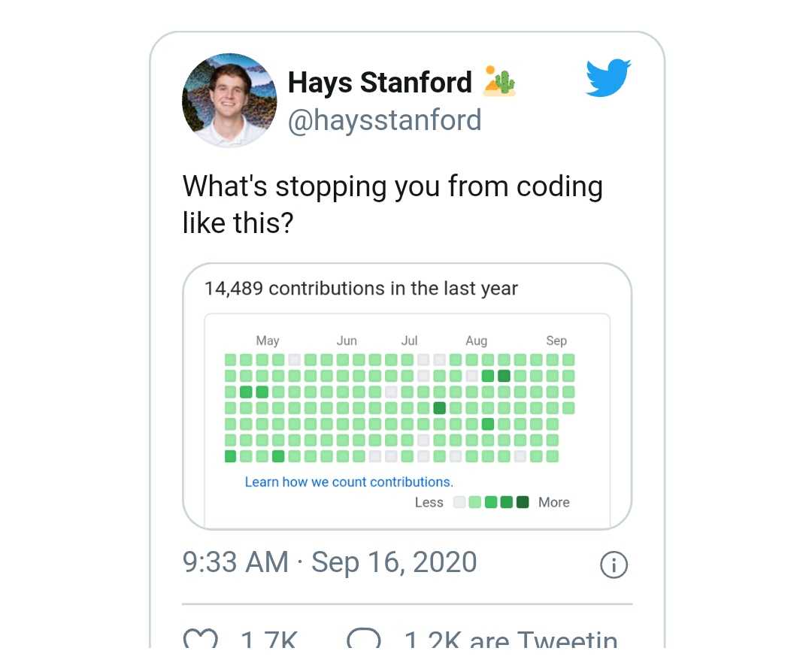Click the May month label
Screen dimensions: 812x660
pyautogui.click(x=268, y=341)
